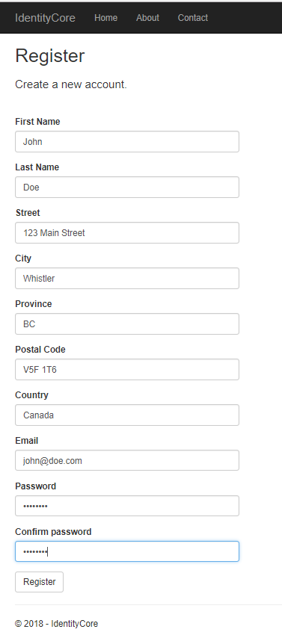The height and width of the screenshot is (644, 282).
Task: Open the About page in navbar
Action: (147, 18)
